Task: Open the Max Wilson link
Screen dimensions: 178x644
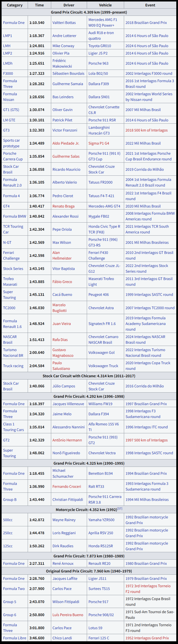Action: 62,243
